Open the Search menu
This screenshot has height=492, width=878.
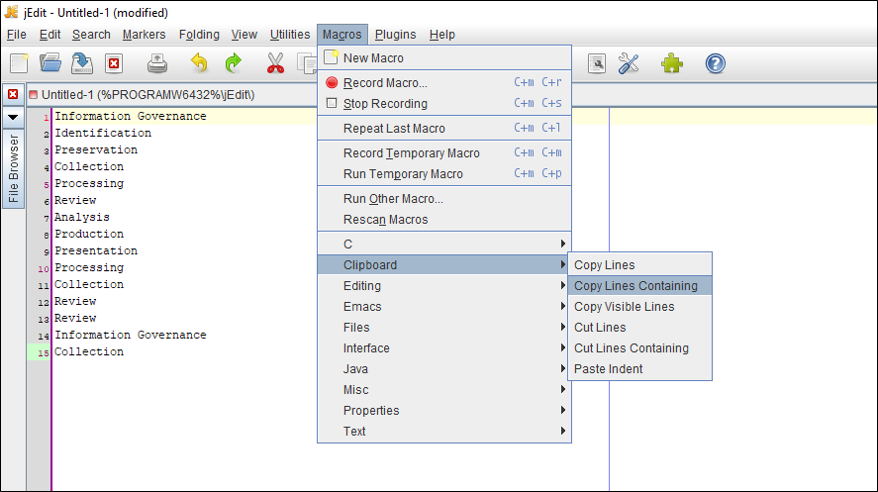pos(91,35)
